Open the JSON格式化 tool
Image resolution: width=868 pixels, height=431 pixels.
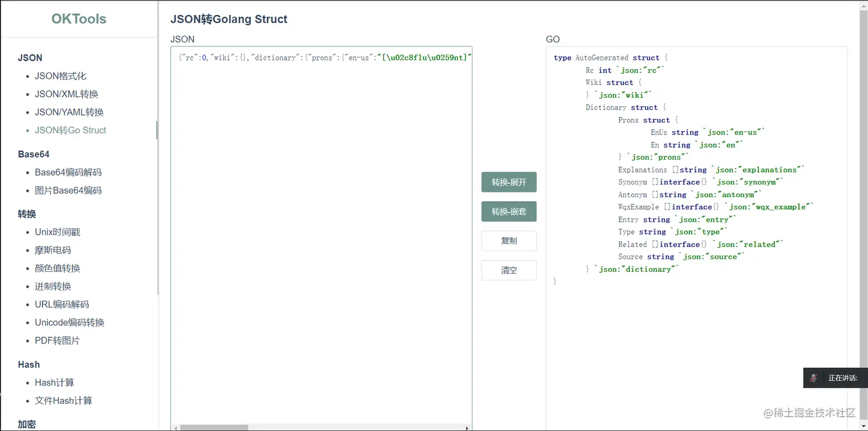(x=60, y=76)
